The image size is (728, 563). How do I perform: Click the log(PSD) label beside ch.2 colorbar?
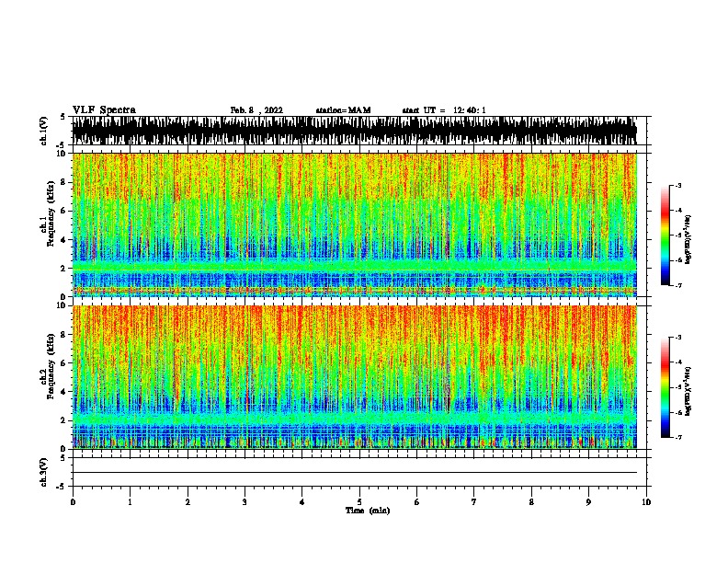pyautogui.click(x=688, y=391)
